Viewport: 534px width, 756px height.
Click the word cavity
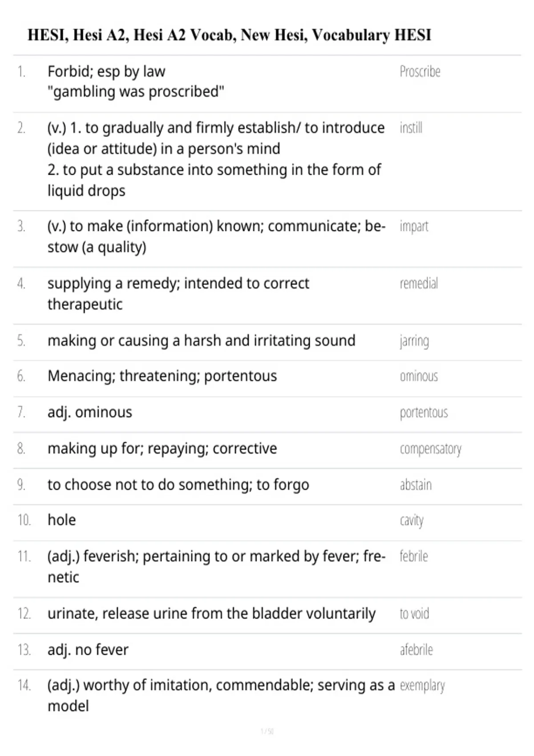412,521
